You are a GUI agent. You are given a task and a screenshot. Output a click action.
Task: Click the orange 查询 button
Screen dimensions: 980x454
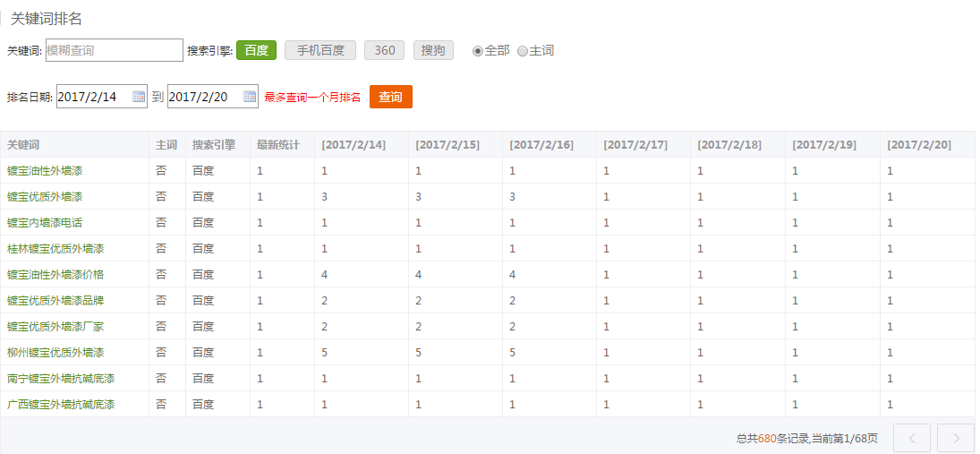click(390, 97)
